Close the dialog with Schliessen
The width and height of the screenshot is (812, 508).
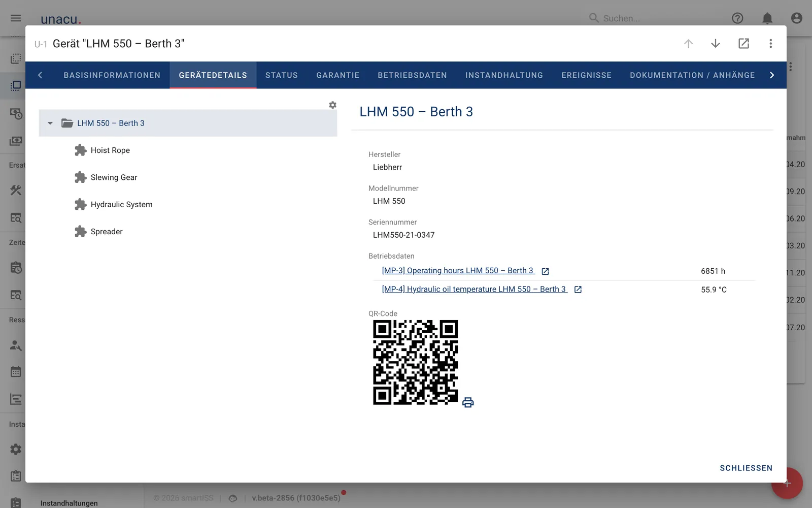click(x=746, y=468)
